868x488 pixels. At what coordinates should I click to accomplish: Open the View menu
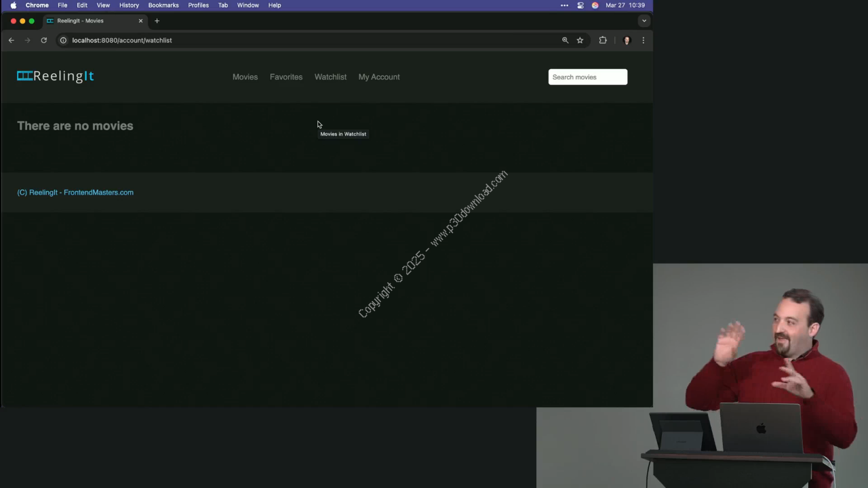[x=103, y=5]
